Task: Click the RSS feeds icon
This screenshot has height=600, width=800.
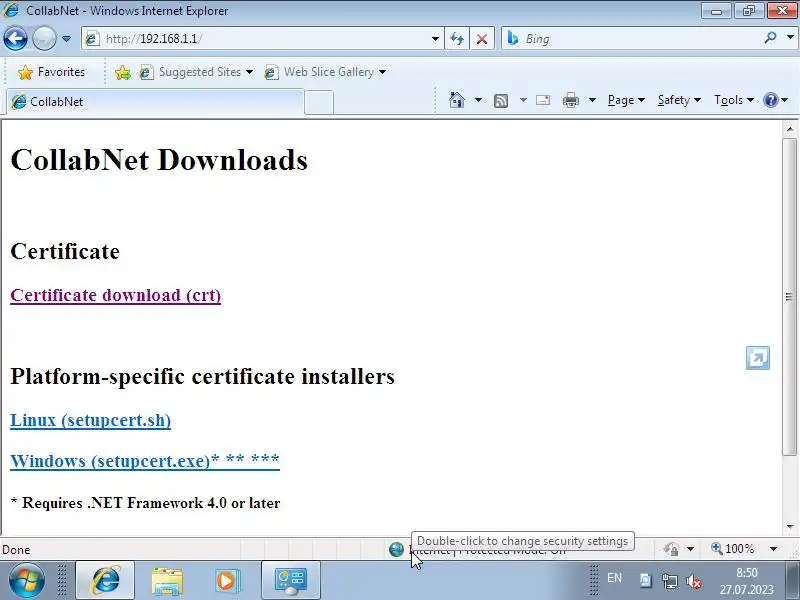Action: click(501, 101)
